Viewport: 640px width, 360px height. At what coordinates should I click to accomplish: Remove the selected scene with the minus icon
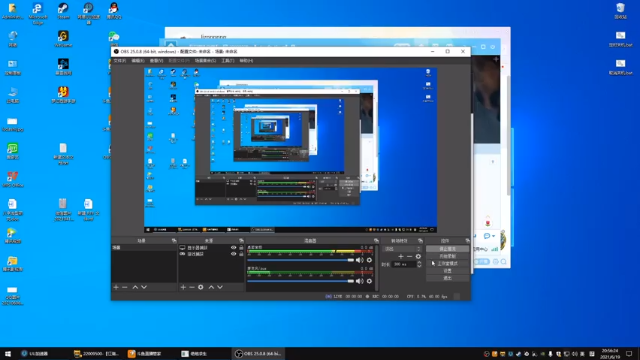point(125,287)
